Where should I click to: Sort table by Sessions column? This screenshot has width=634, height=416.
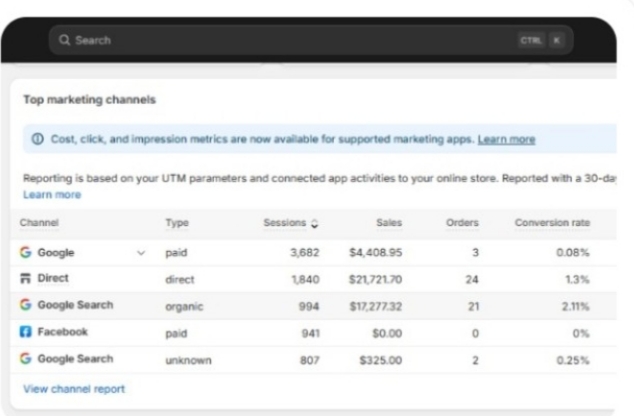pyautogui.click(x=285, y=223)
